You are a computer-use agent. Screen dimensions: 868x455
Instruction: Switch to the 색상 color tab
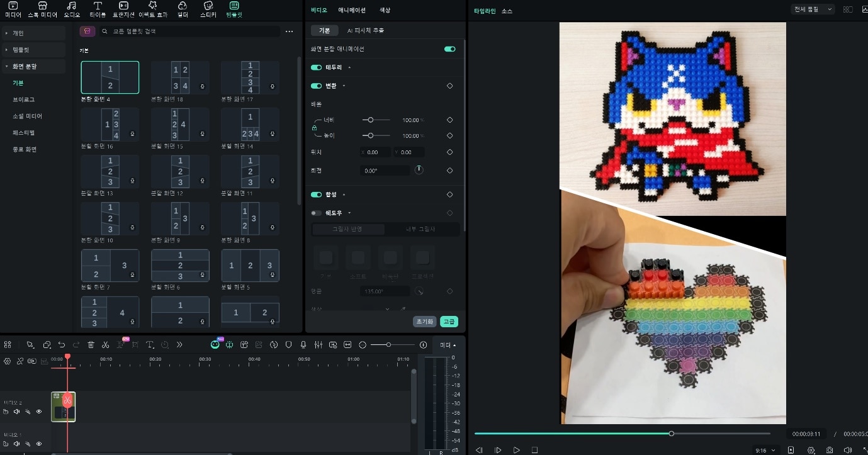[385, 10]
